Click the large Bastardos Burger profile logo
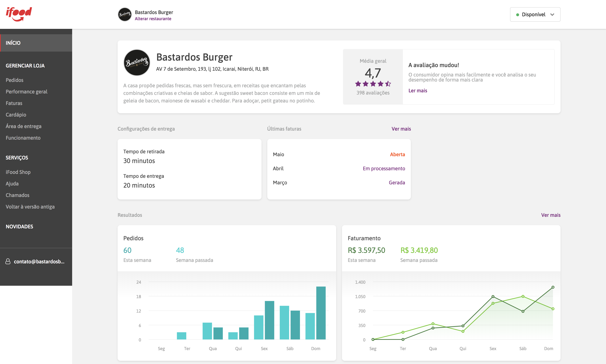 (137, 63)
